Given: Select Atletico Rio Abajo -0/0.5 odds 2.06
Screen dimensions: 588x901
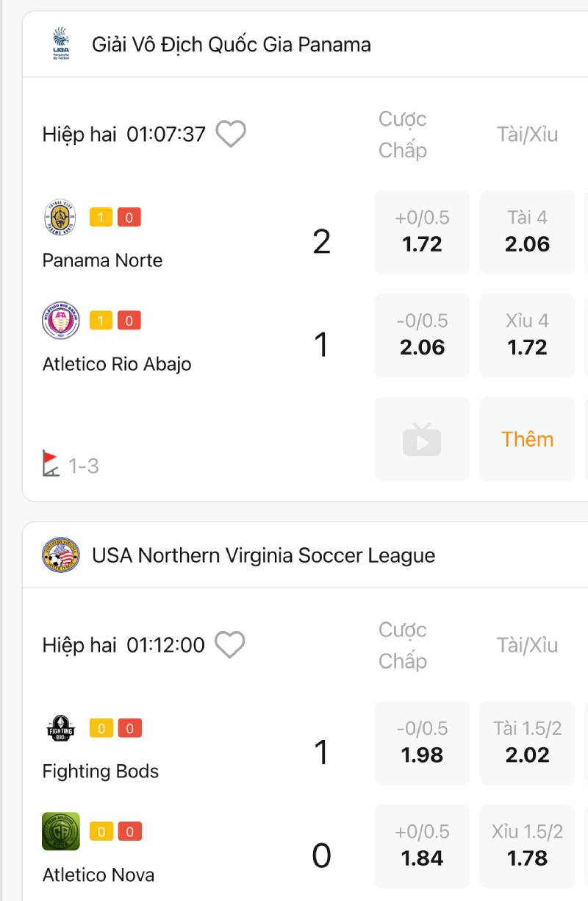Looking at the screenshot, I should pos(422,335).
